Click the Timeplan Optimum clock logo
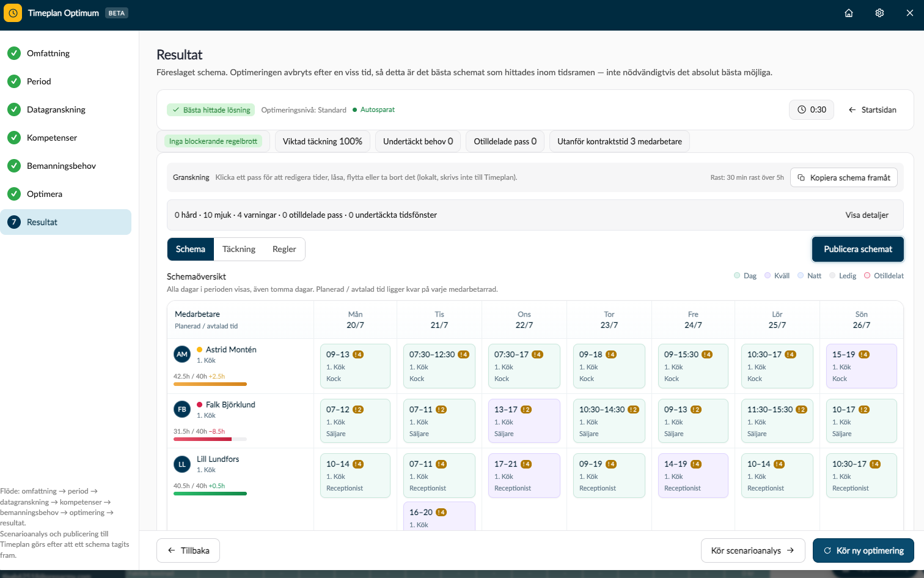Image resolution: width=924 pixels, height=578 pixels. [x=13, y=13]
